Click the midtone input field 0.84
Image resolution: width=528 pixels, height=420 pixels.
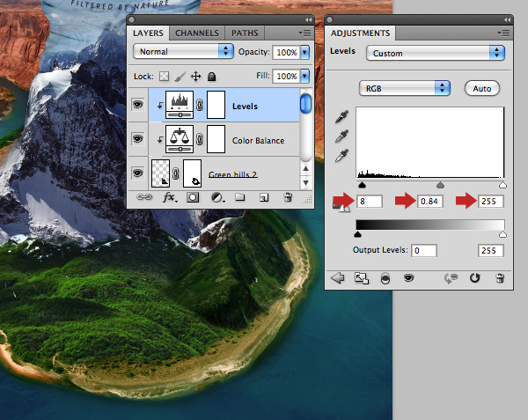pos(430,202)
